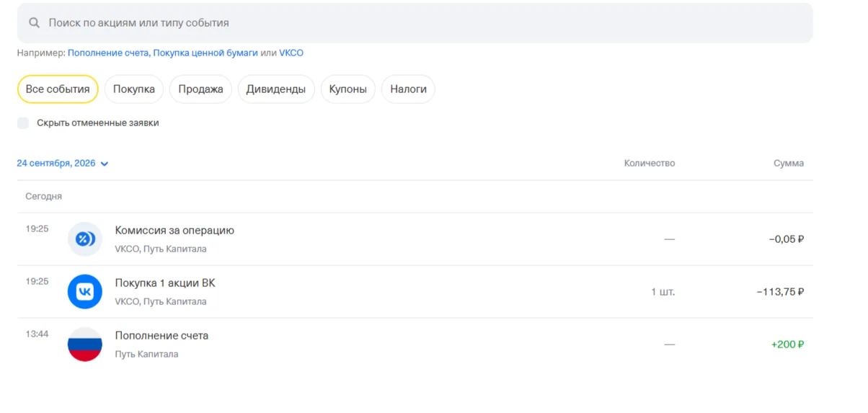Toggle Скрыть отмененные заявки checkbox
The width and height of the screenshot is (868, 413).
(x=23, y=123)
